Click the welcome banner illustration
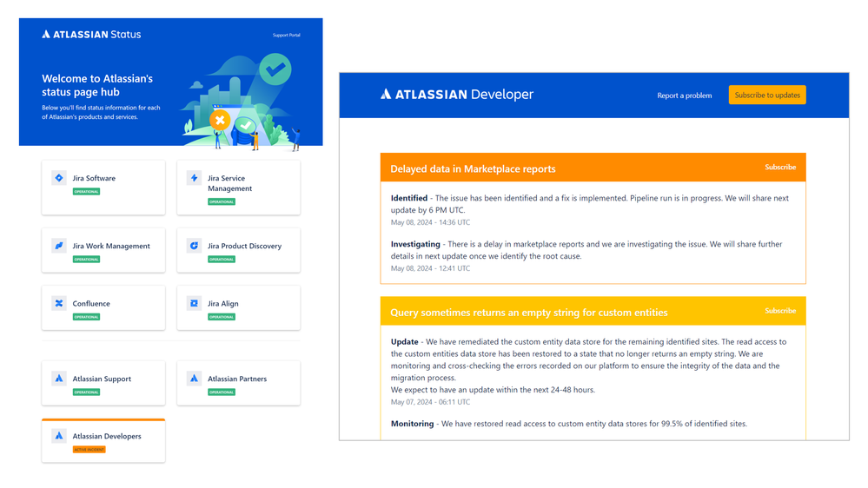This screenshot has width=868, height=488. [242, 102]
